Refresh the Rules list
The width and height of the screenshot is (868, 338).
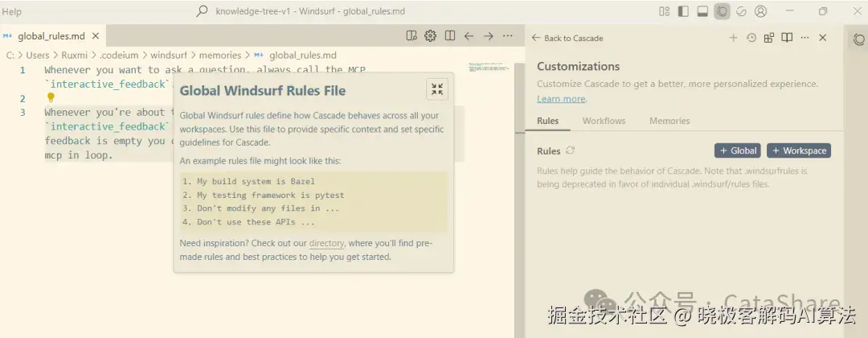[x=570, y=150]
